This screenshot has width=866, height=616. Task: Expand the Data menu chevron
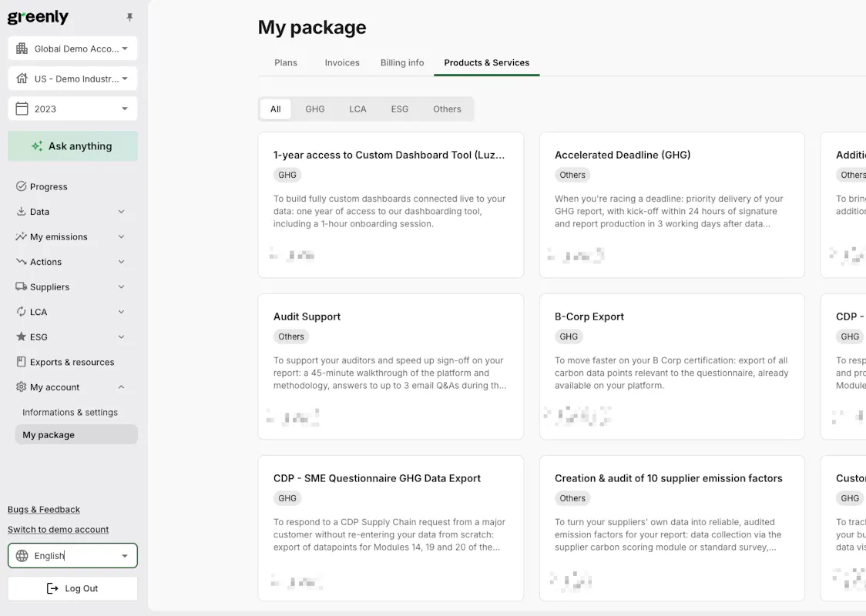(x=122, y=212)
